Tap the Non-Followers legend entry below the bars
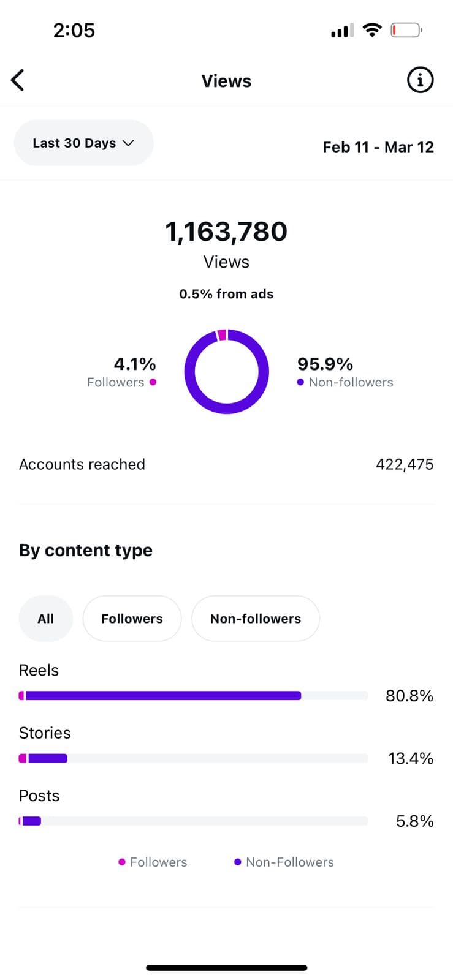This screenshot has width=453, height=980. click(x=284, y=862)
